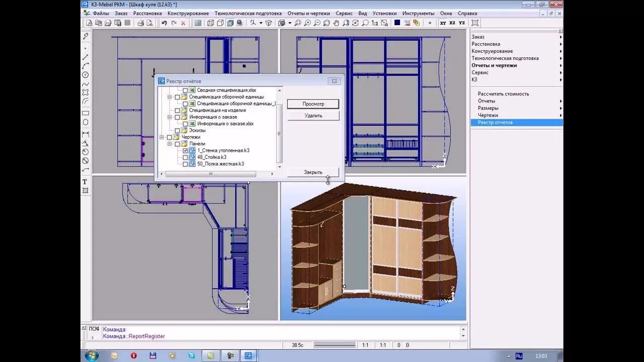Image resolution: width=644 pixels, height=362 pixels.
Task: Collapse the Информация о заказе tree node
Action: tap(170, 117)
